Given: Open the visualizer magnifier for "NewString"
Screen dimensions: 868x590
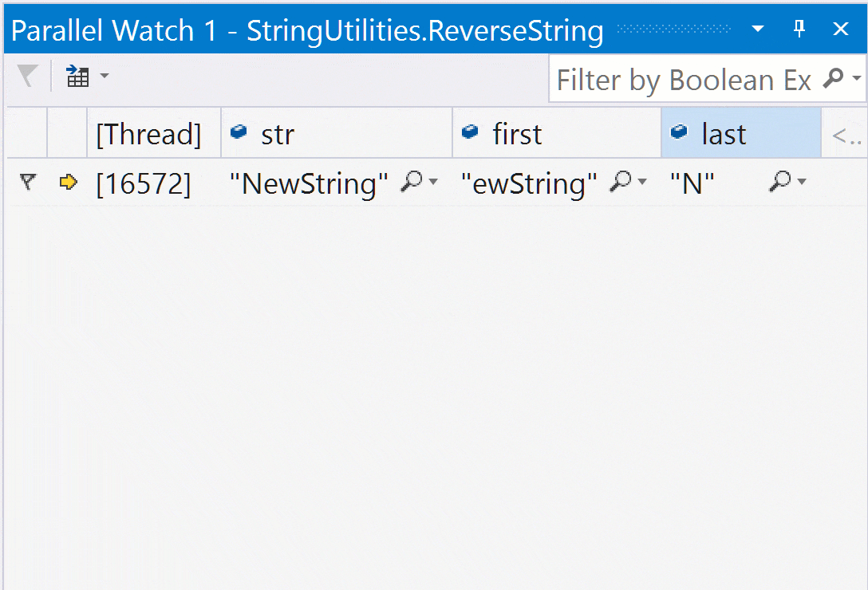Looking at the screenshot, I should 411,183.
